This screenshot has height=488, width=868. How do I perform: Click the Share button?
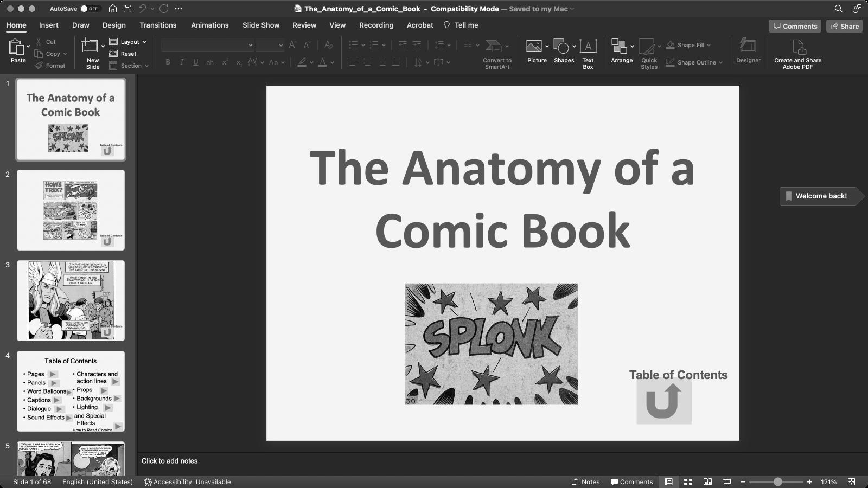coord(844,26)
